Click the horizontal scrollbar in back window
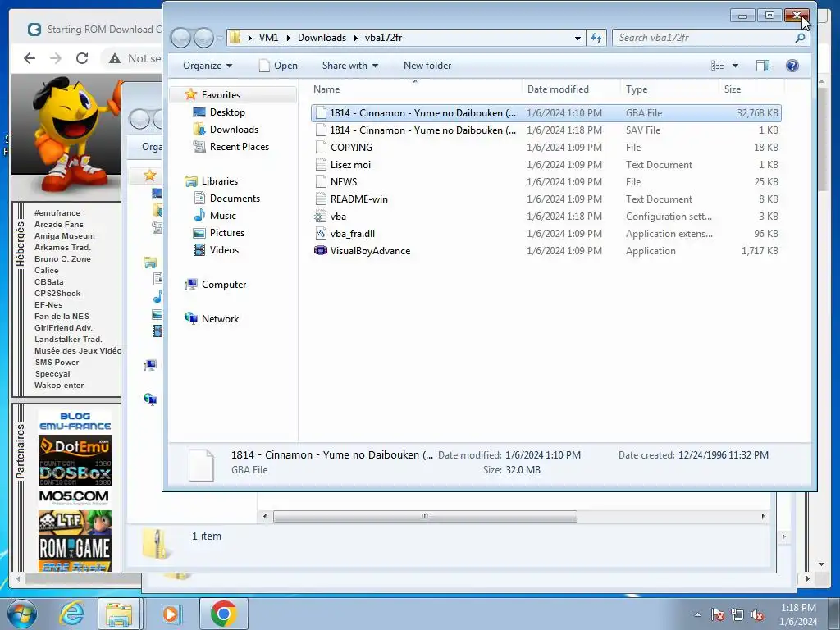This screenshot has width=840, height=630. [x=425, y=516]
